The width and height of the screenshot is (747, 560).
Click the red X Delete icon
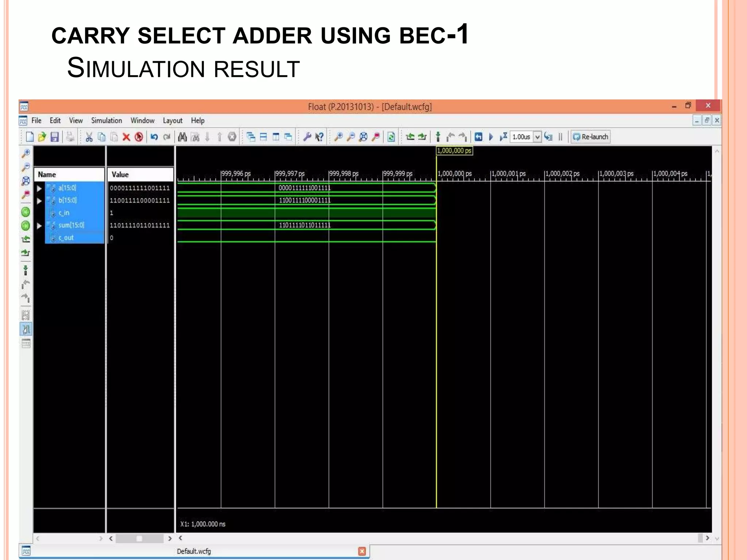[126, 137]
